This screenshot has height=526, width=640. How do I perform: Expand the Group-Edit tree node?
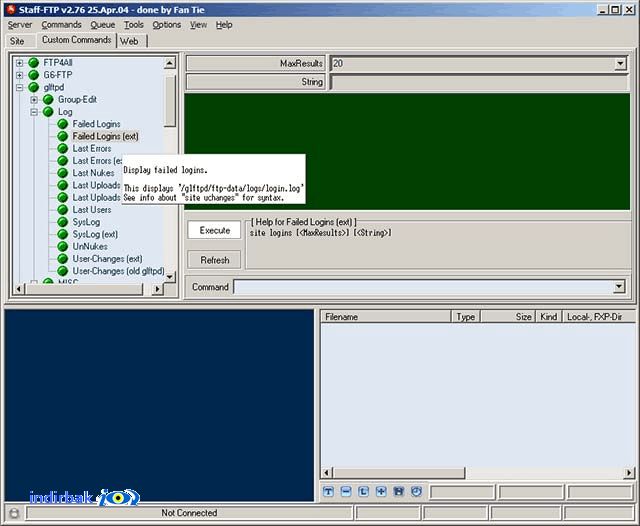[34, 100]
